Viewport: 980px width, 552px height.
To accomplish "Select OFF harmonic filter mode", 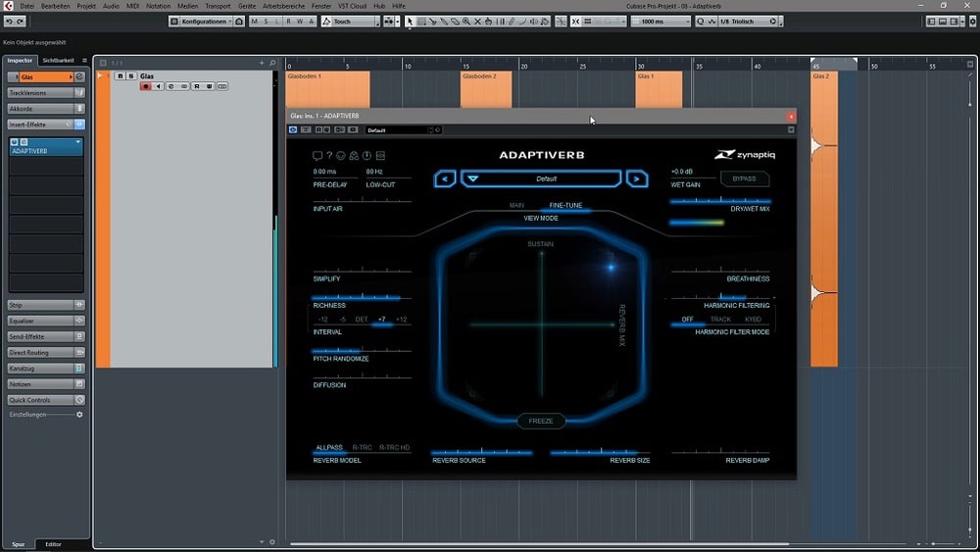I will [x=688, y=320].
